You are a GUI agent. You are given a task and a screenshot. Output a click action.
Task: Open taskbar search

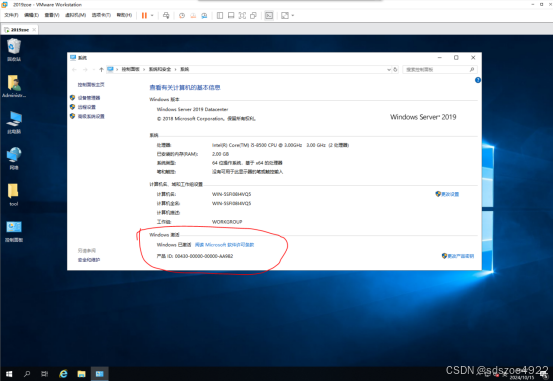point(27,374)
